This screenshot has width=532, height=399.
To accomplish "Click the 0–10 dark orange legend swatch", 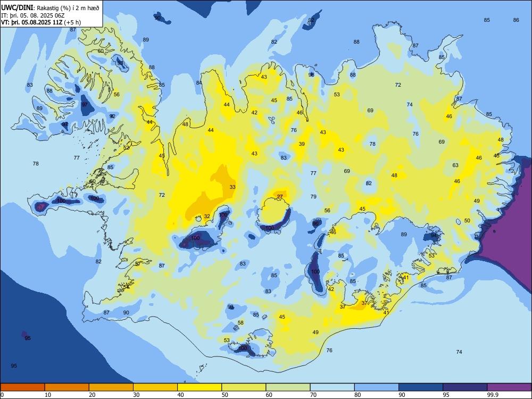I will (x=22, y=387).
